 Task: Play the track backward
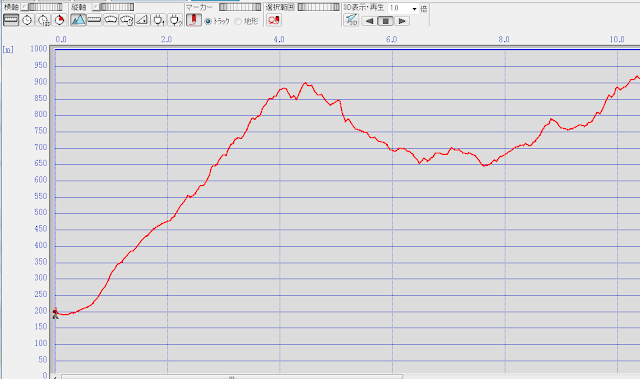[369, 21]
